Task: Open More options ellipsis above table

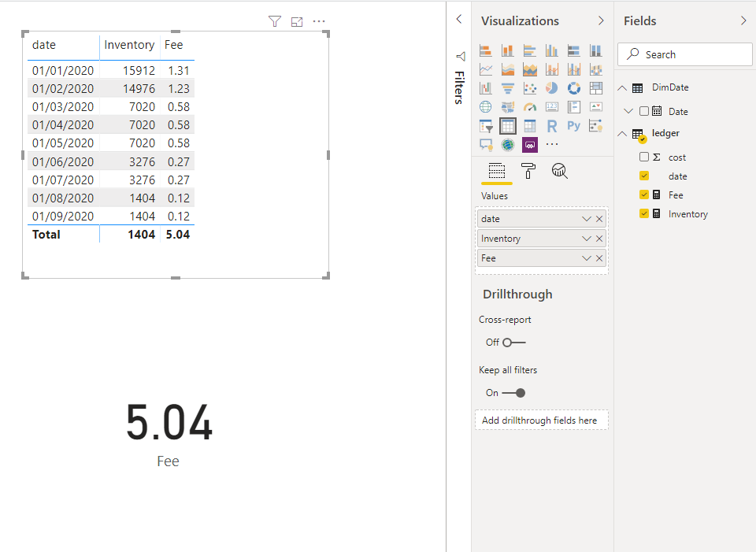Action: pyautogui.click(x=319, y=21)
